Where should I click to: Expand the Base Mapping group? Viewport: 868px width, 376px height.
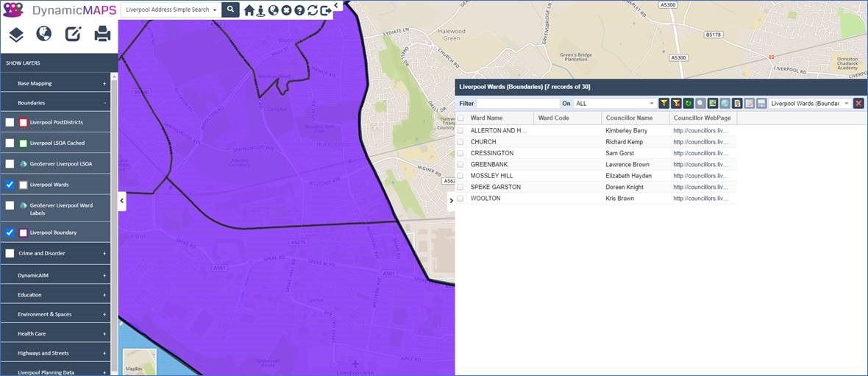pyautogui.click(x=55, y=84)
